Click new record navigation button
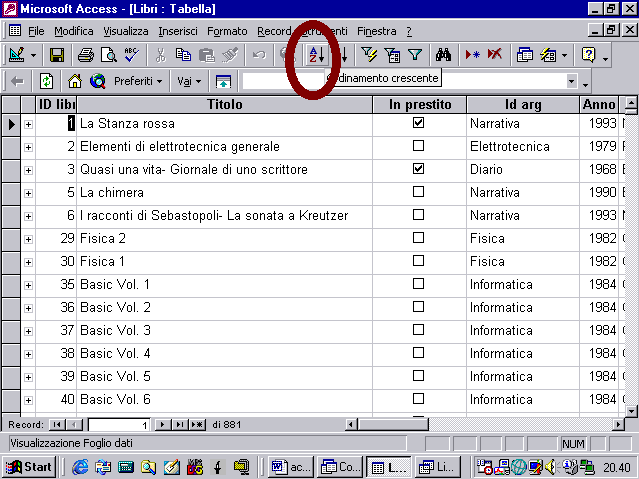Viewport: 639px width, 479px height. click(x=197, y=425)
